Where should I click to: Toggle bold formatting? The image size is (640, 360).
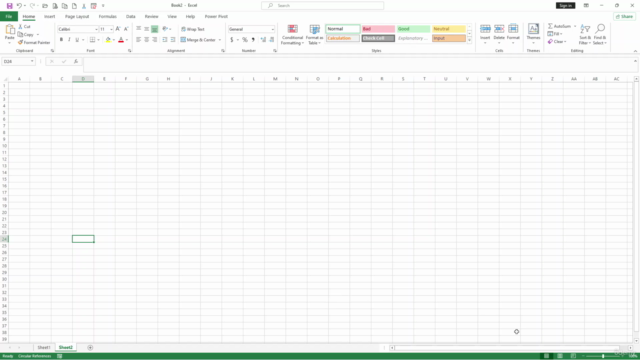point(61,40)
